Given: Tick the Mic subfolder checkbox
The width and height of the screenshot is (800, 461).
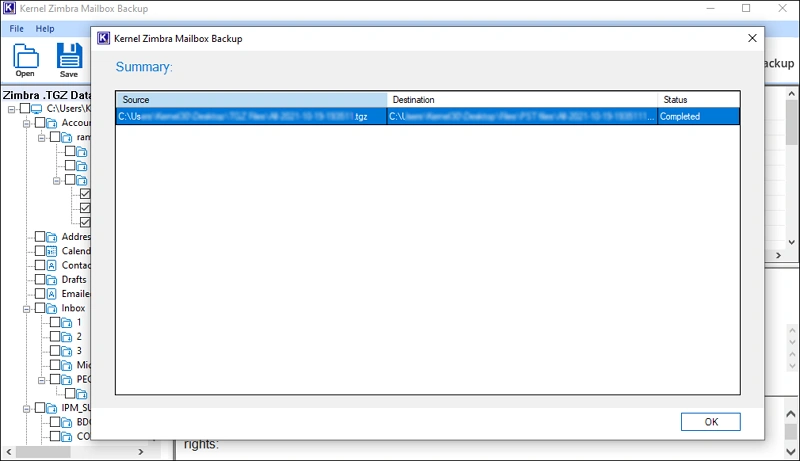Looking at the screenshot, I should coord(55,365).
